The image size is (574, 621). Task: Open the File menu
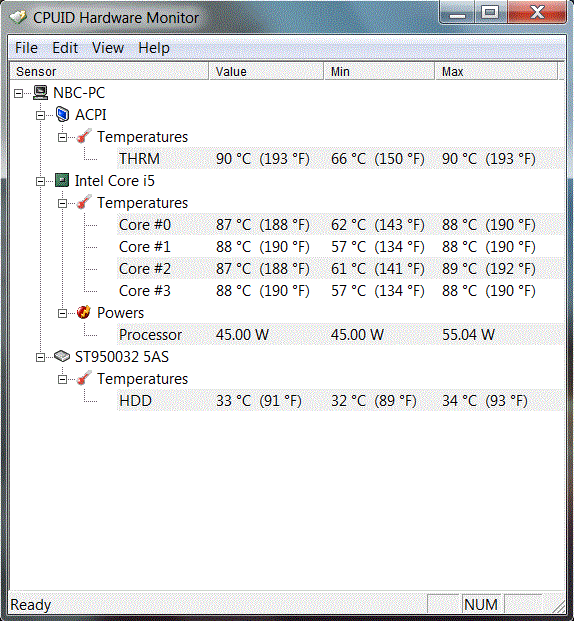(26, 48)
